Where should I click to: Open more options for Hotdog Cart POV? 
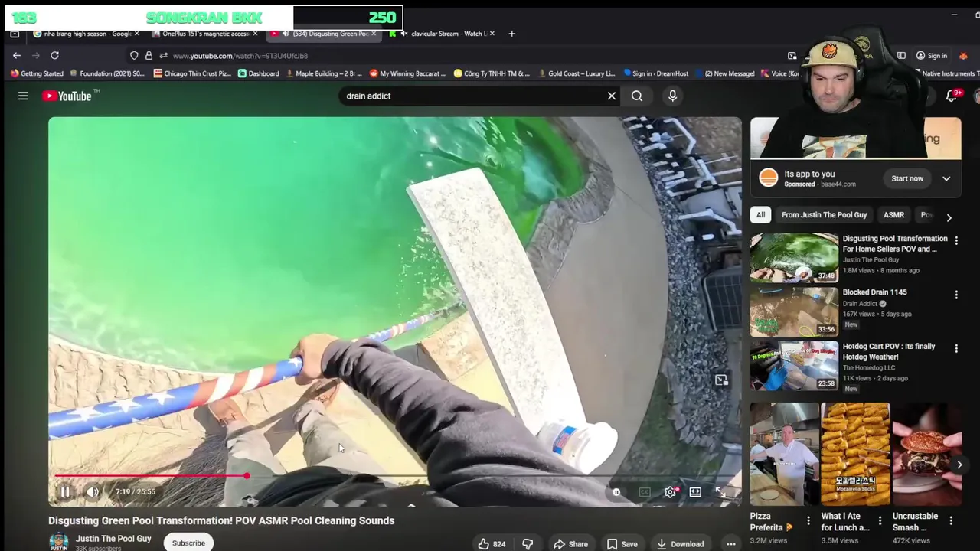point(955,348)
